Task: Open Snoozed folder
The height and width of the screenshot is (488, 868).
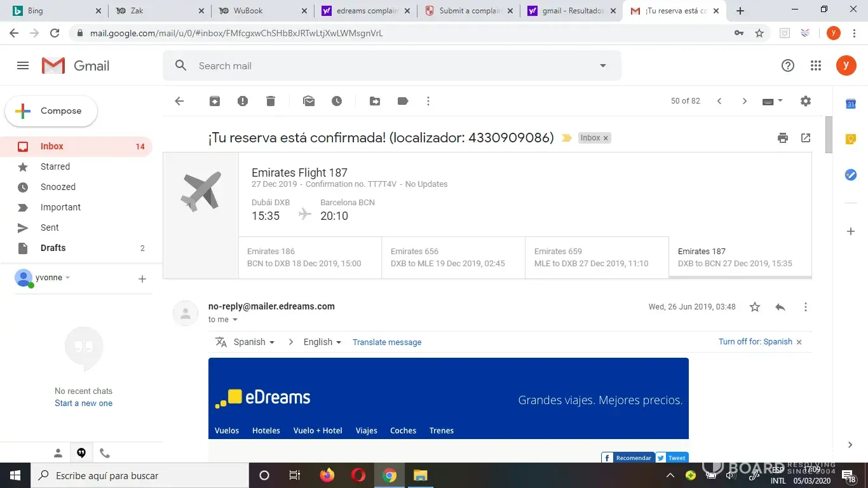Action: pyautogui.click(x=76, y=187)
